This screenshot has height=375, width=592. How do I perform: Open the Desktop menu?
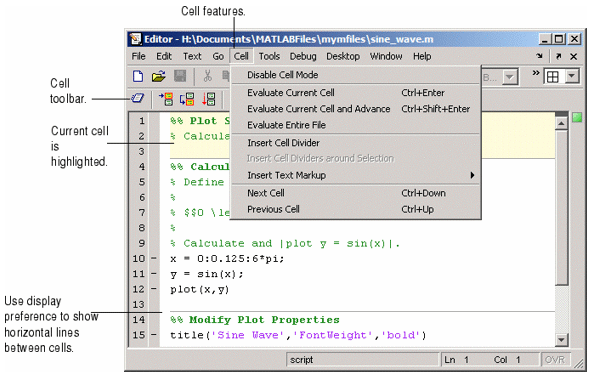click(343, 56)
